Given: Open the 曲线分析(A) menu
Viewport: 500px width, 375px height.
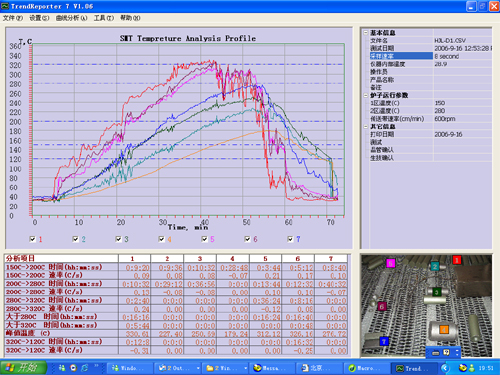Looking at the screenshot, I should (71, 18).
